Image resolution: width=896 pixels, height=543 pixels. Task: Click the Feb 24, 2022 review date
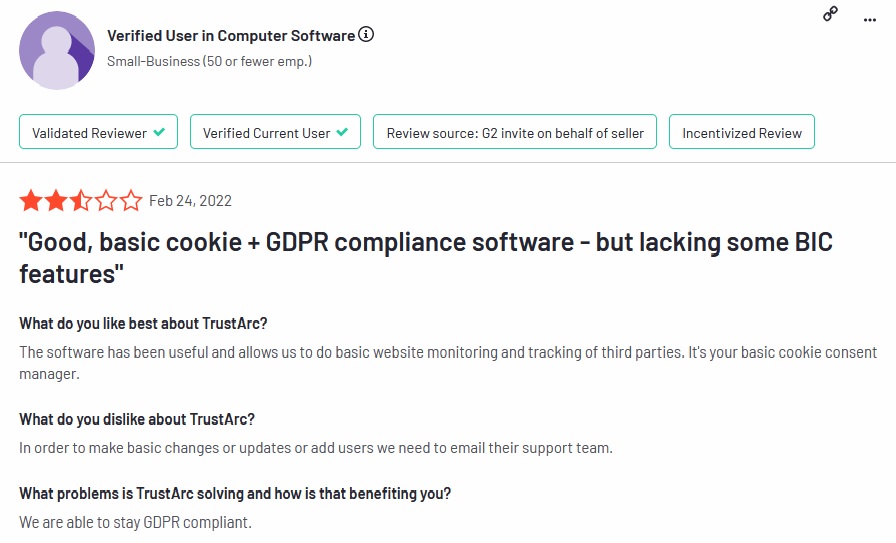pos(190,201)
